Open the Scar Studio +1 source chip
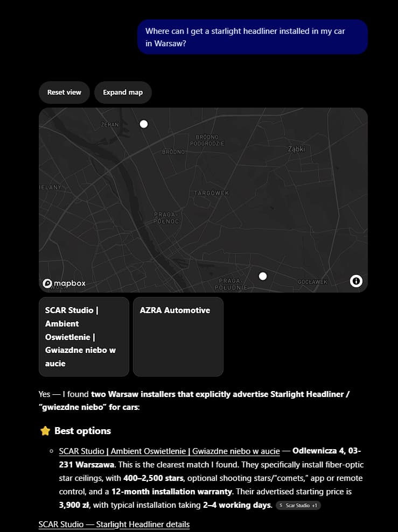 [298, 505]
